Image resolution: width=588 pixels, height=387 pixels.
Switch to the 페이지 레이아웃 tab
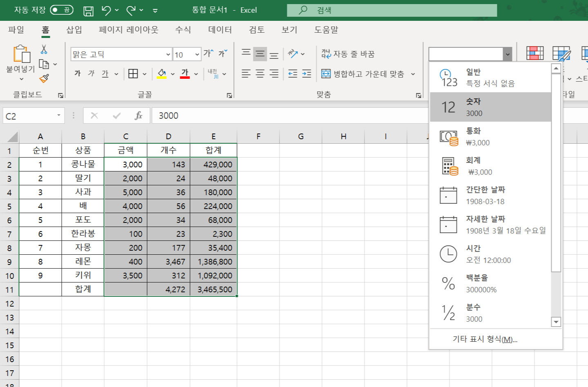[128, 30]
